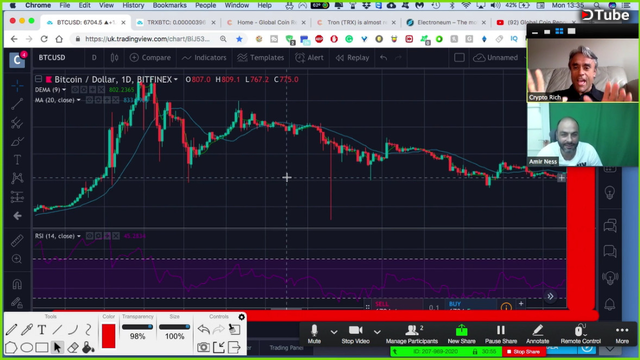Start a New Share in Zoom
Screen dimensions: 640x360
[462, 334]
